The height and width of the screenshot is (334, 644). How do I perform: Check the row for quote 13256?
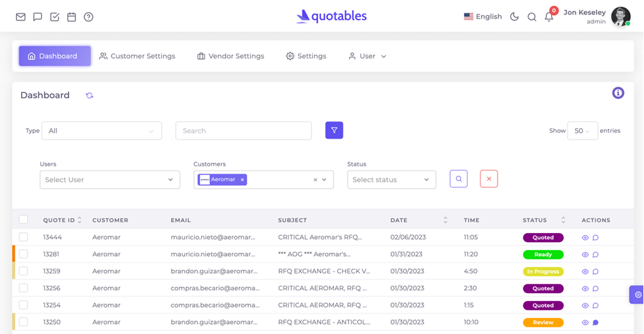pyautogui.click(x=23, y=288)
